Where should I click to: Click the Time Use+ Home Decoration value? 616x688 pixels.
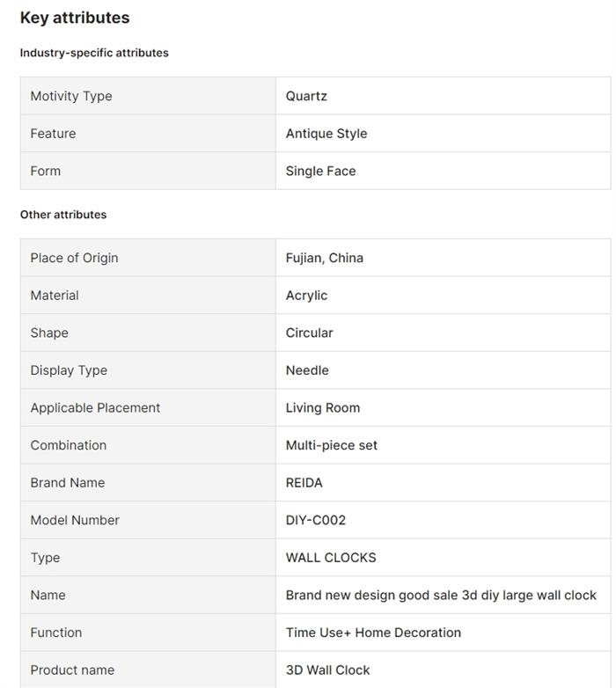coord(373,633)
